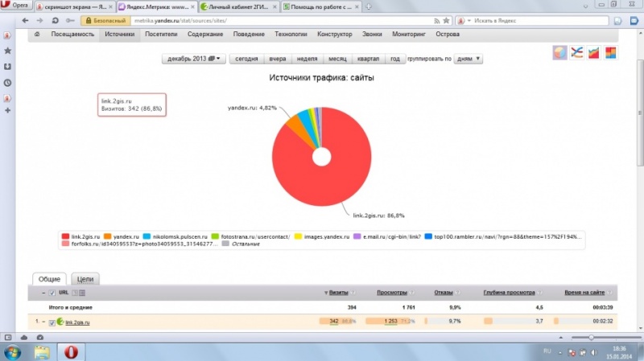Switch to line chart view icon

coord(577,52)
